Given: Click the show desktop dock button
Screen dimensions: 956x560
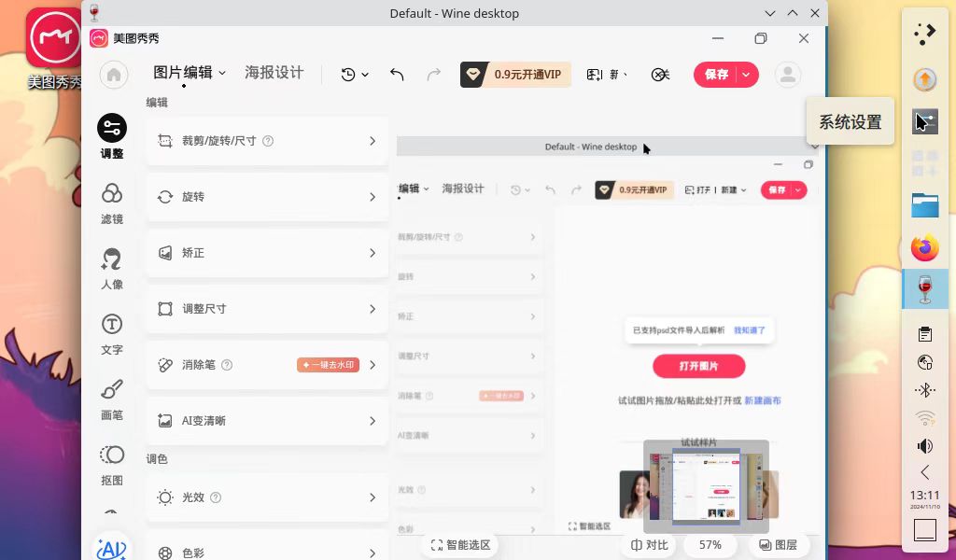Looking at the screenshot, I should tap(925, 530).
